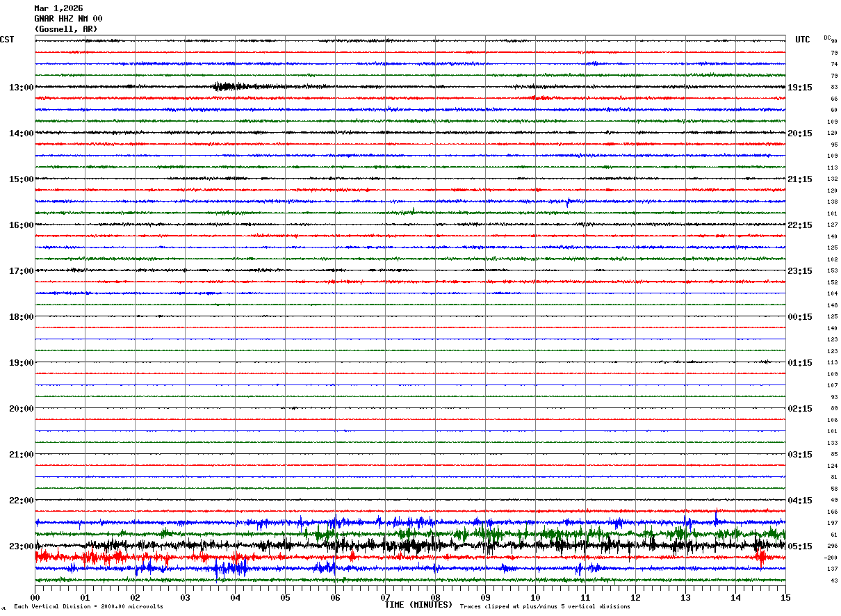Image resolution: width=841 pixels, height=616 pixels.
Task: Click the GNAR HHZ NM 00 station header
Action: (68, 19)
